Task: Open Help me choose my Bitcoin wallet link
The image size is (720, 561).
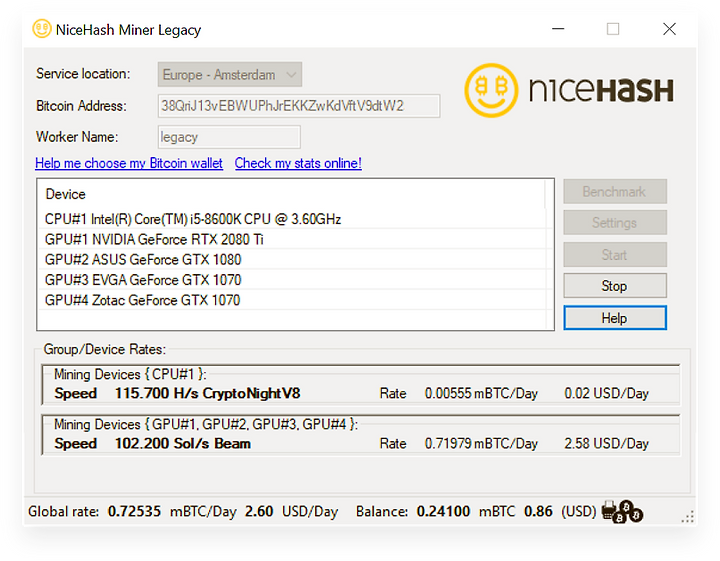Action: coord(129,163)
